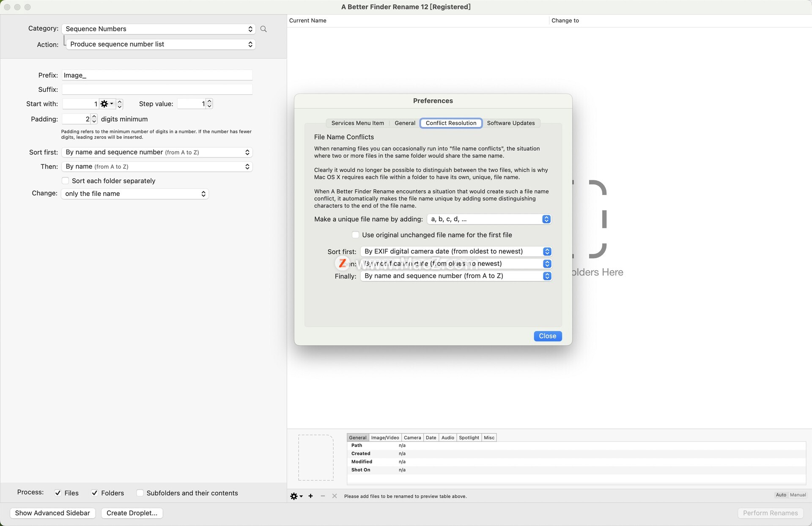Open the Spotlight metadata tab
The height and width of the screenshot is (526, 812).
pos(469,438)
